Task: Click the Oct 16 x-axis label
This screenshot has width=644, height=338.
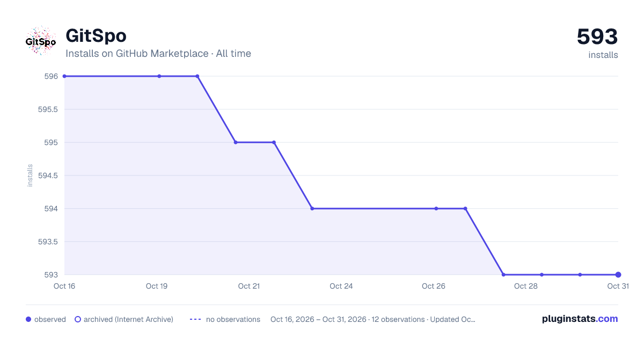Action: (64, 286)
